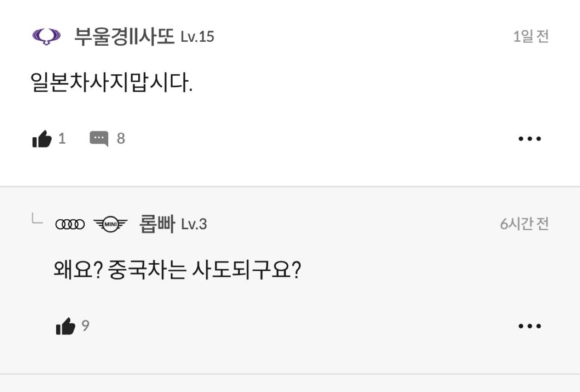Select the reply text "왜요? 중국차는 사도되구요?"
Image resolution: width=580 pixels, height=392 pixels.
pos(177,271)
